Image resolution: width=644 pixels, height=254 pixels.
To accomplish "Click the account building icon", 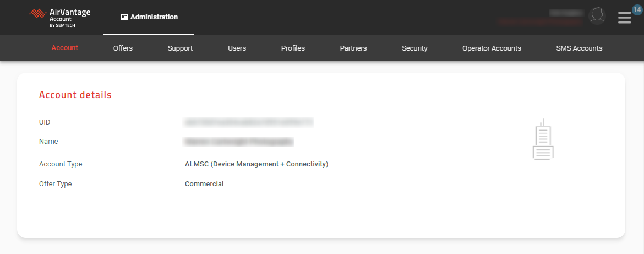I will pyautogui.click(x=543, y=140).
